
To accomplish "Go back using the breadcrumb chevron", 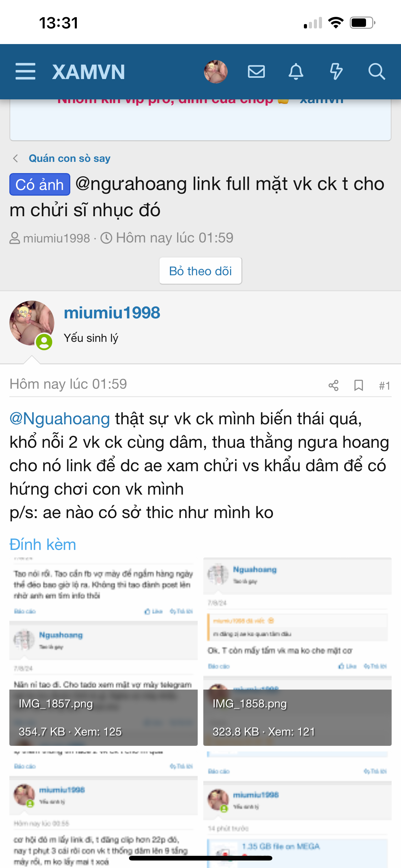I will tap(16, 158).
